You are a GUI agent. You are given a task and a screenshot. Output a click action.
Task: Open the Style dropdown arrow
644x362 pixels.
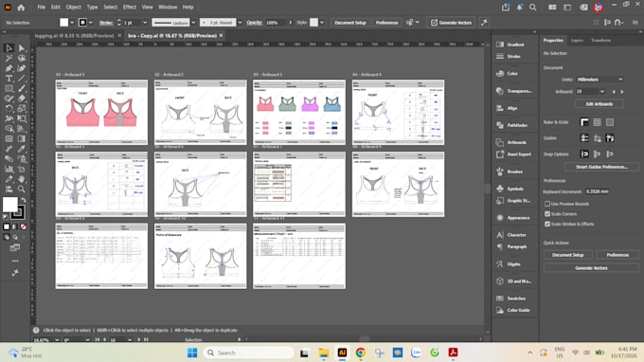322,23
